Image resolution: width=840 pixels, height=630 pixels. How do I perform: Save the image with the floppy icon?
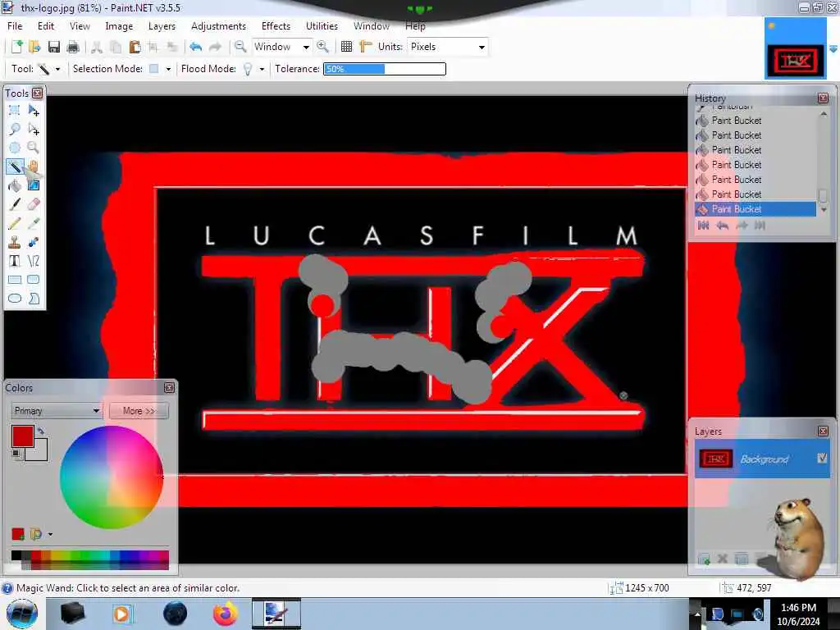(x=53, y=47)
